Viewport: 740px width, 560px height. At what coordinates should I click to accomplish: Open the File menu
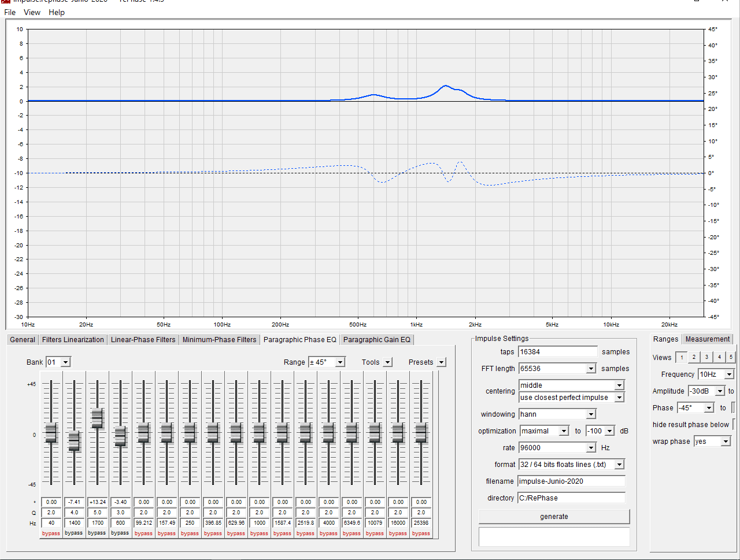(x=10, y=12)
